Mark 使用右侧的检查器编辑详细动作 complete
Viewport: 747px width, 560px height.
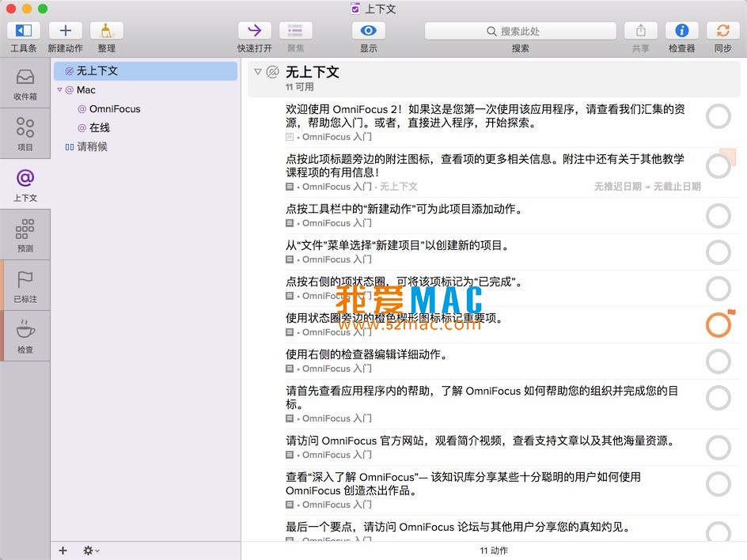[x=718, y=361]
